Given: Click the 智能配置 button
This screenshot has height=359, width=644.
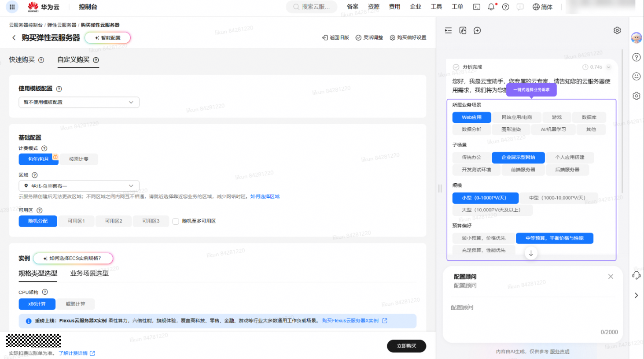Looking at the screenshot, I should [x=107, y=38].
